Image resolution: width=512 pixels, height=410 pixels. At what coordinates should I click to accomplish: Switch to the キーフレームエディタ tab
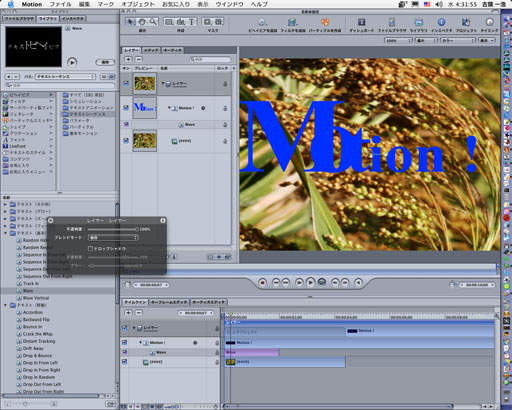[169, 302]
